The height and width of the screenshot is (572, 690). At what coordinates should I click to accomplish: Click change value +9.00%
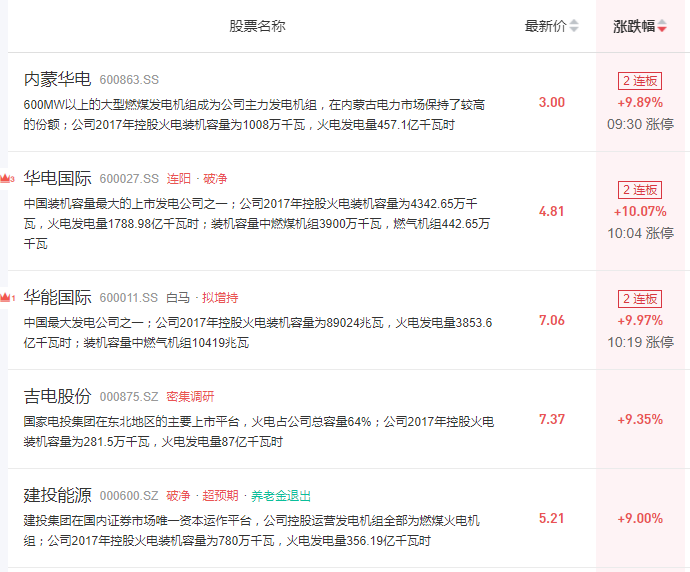tap(640, 518)
